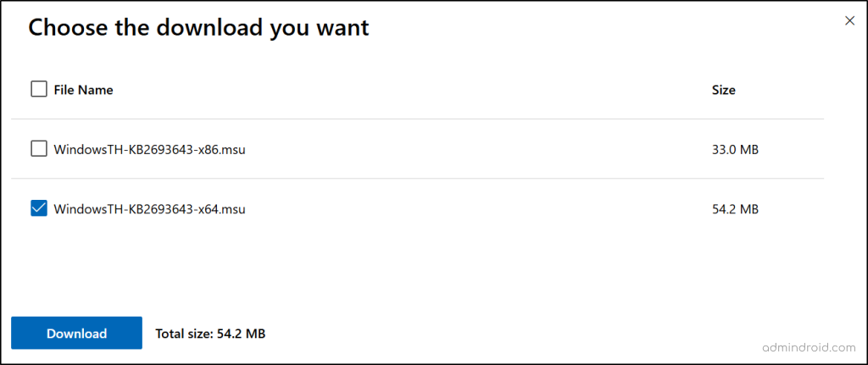Screen dimensions: 868x365
Task: Click the 54.2 MB value in the x64 row
Action: pos(734,209)
